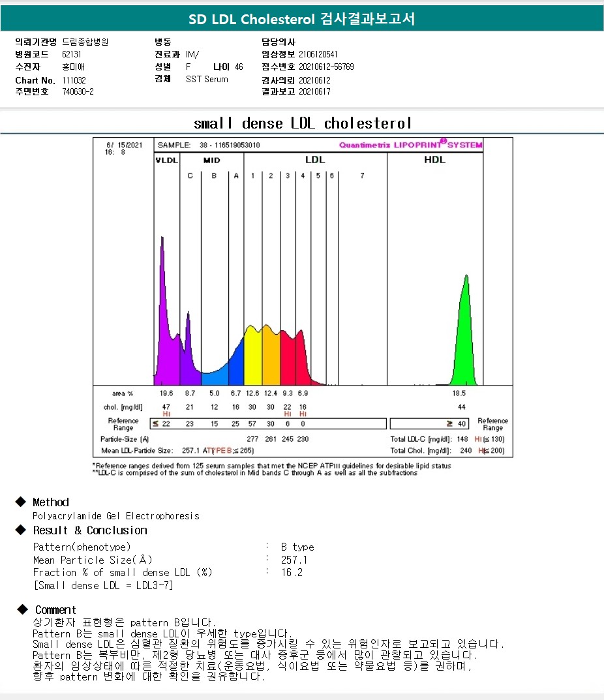Click the 'VLDL' column header in chart
604x700 pixels.
coord(166,160)
